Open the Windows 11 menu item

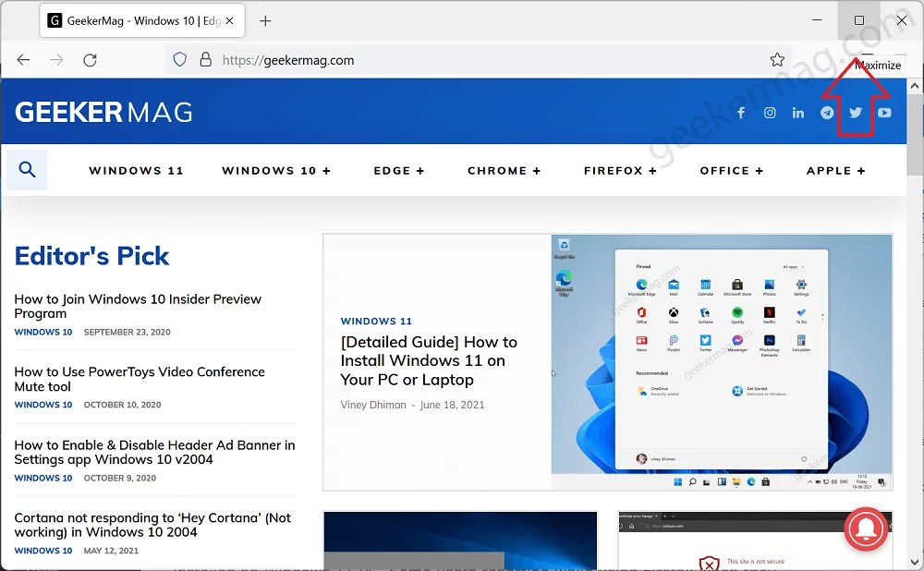136,170
